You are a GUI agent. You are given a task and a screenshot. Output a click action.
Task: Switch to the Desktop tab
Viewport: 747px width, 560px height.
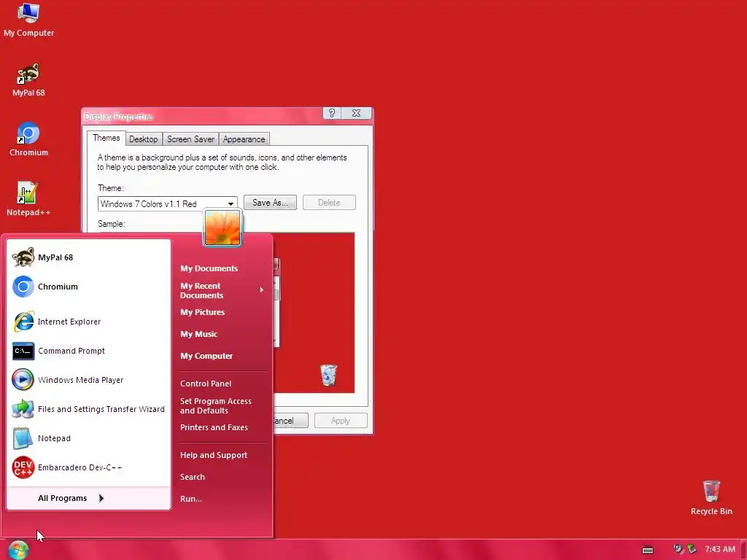point(144,139)
